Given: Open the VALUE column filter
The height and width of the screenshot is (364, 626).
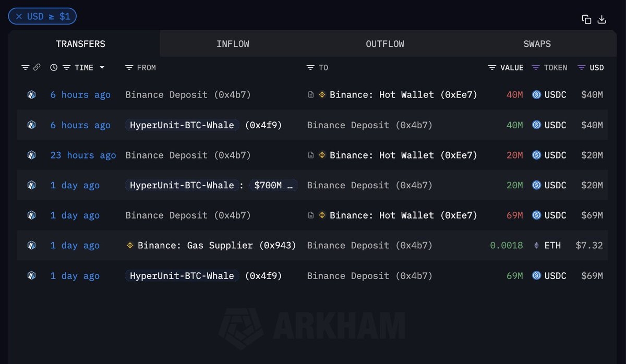Looking at the screenshot, I should point(492,67).
